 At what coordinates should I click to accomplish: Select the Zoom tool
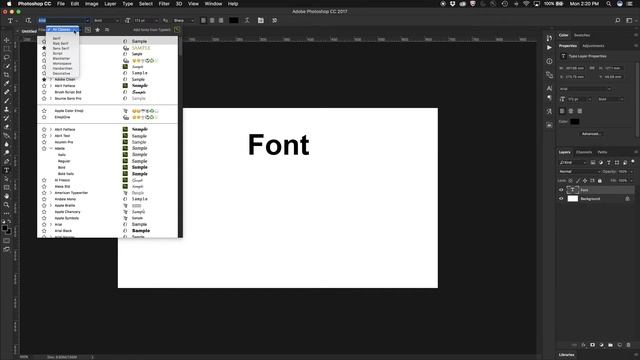(7, 205)
